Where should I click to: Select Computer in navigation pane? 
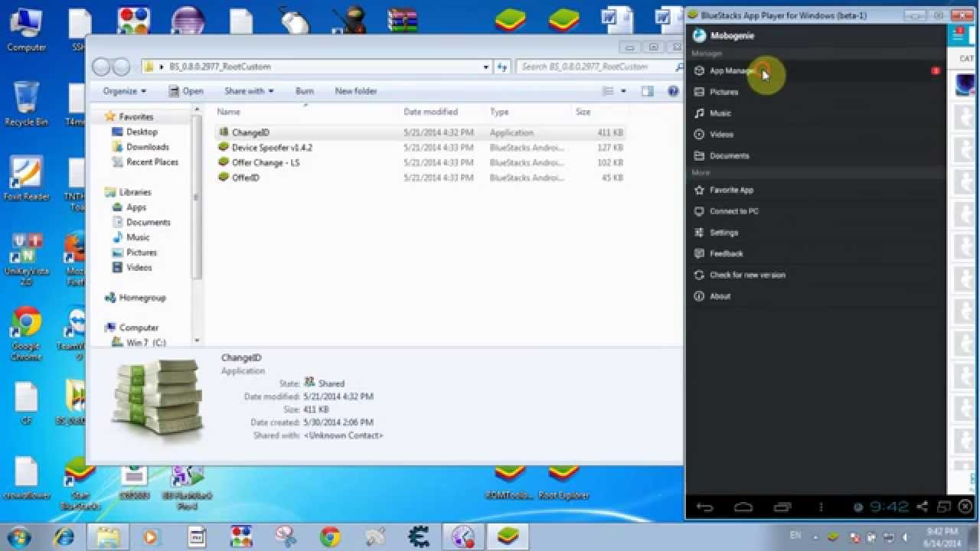pyautogui.click(x=139, y=328)
